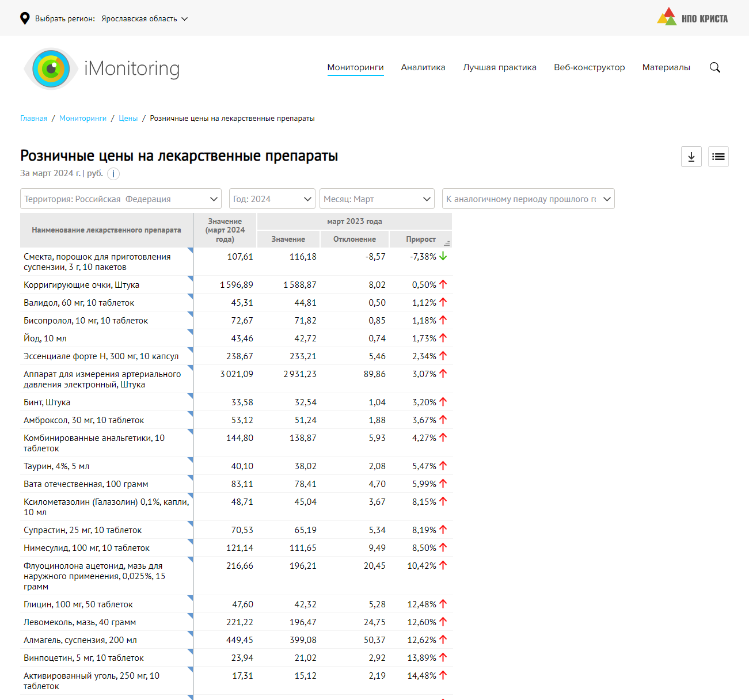
Task: Select the Флуоцинолона ацетонид row name
Action: tap(94, 576)
